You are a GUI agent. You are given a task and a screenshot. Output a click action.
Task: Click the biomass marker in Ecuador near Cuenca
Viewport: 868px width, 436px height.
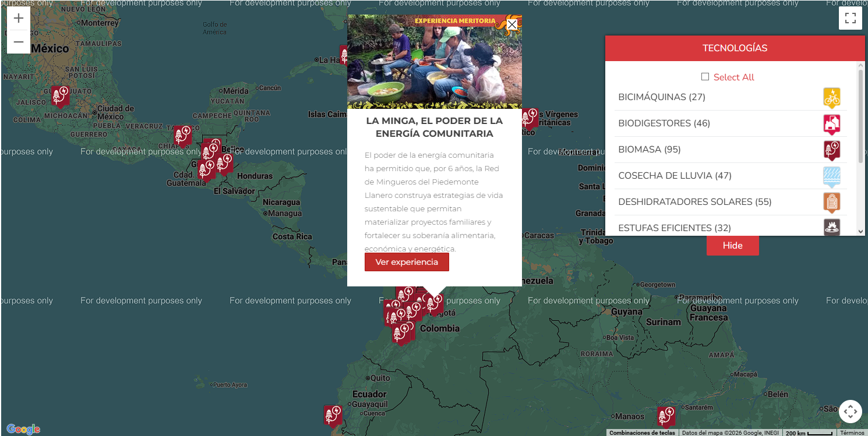tap(332, 415)
